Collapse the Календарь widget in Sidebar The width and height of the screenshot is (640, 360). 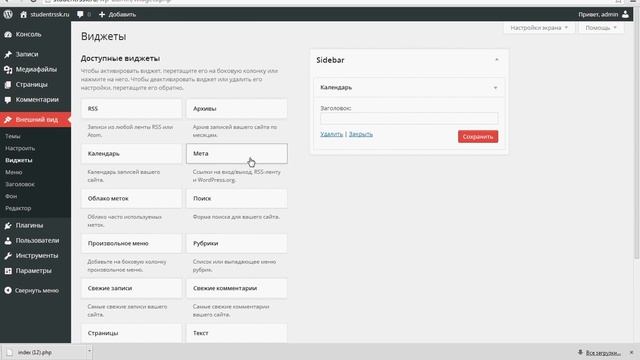tap(496, 88)
